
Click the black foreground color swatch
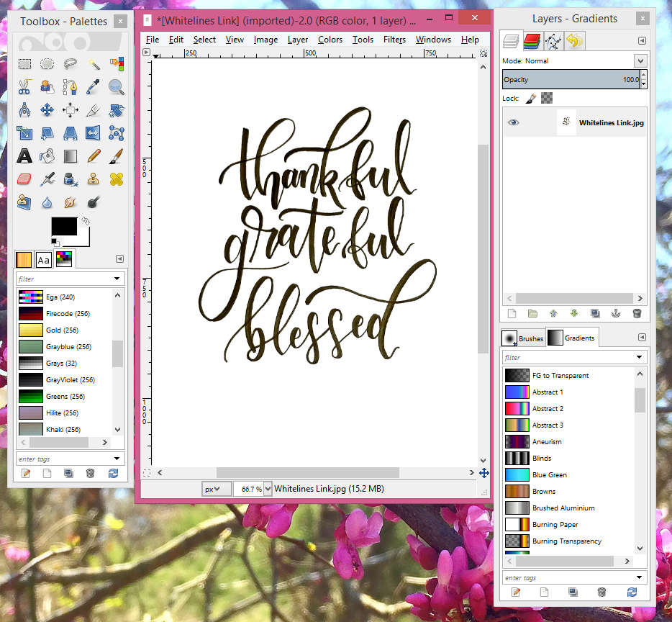point(63,227)
